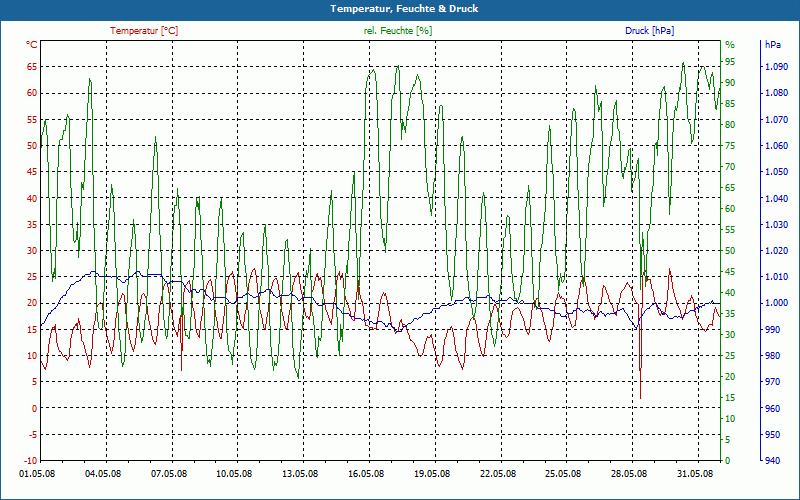This screenshot has width=800, height=500.
Task: Click the 1.050 pressure axis value
Action: pos(777,172)
